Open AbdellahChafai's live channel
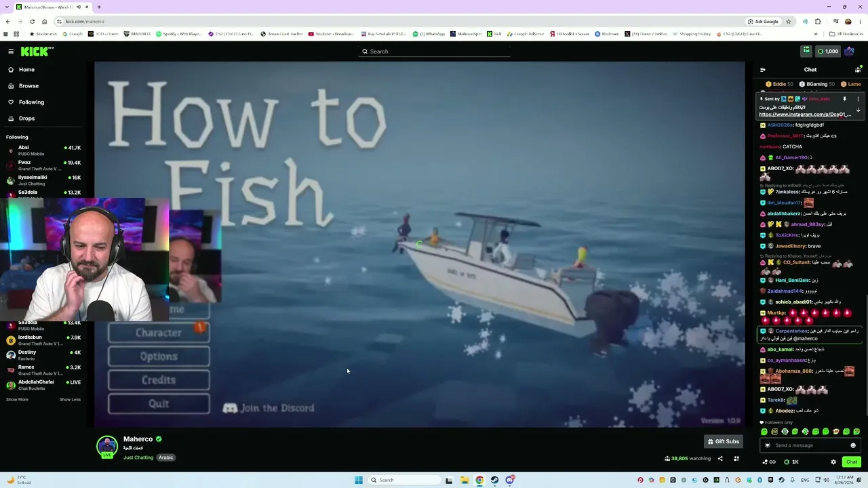The height and width of the screenshot is (488, 868). tap(44, 385)
